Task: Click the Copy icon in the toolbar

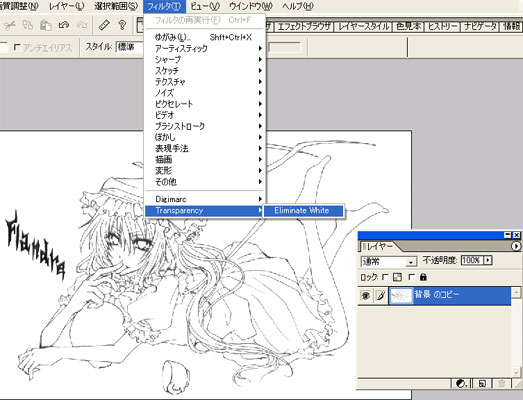Action: pos(27,25)
